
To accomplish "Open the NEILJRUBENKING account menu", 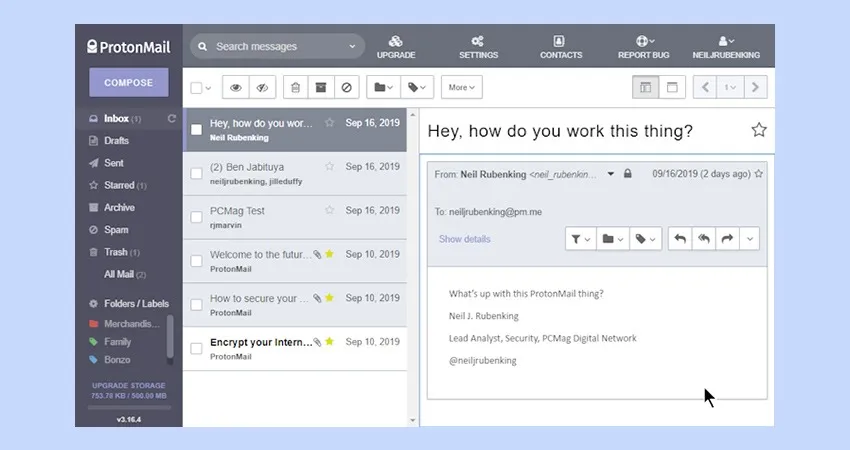I will (x=726, y=47).
